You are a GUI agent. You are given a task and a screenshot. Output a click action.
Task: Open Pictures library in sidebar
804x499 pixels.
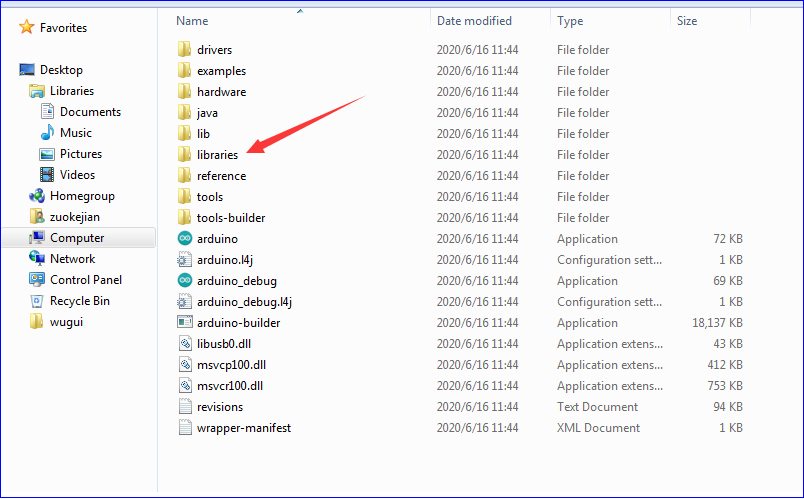click(x=81, y=154)
